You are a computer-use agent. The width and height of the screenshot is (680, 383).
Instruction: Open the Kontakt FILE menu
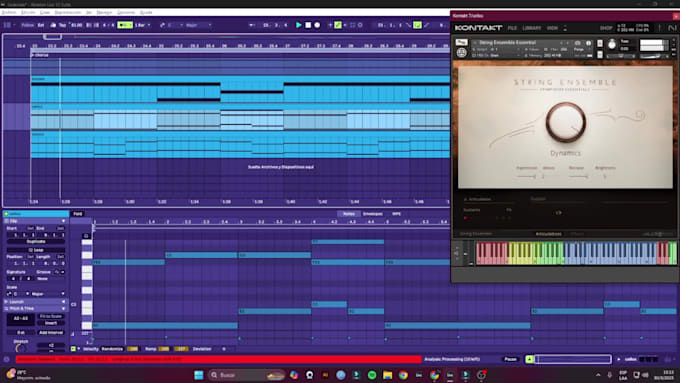tap(512, 28)
